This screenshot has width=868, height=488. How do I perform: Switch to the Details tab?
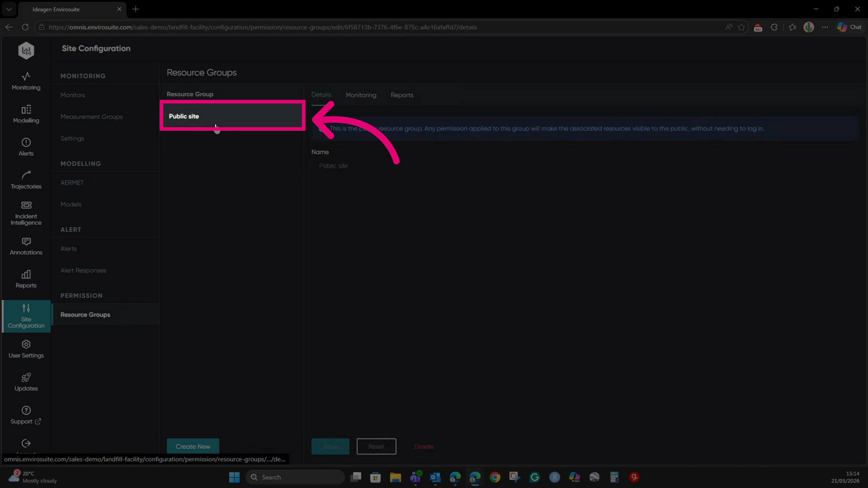click(321, 95)
